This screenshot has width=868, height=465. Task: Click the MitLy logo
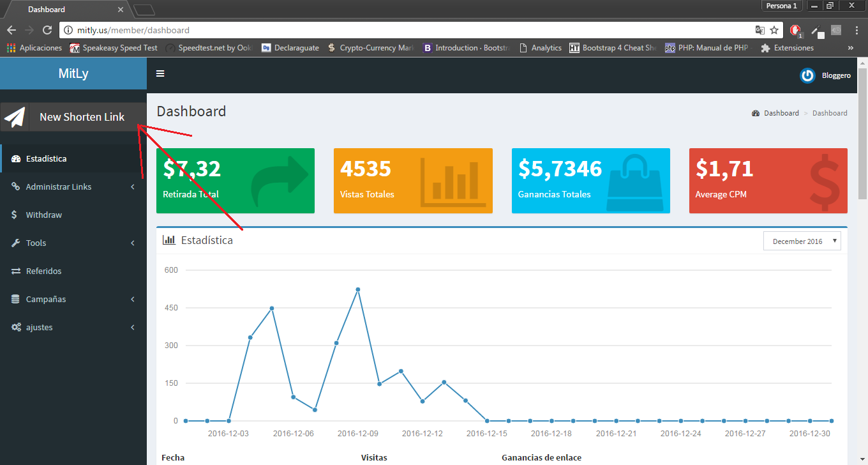pyautogui.click(x=73, y=73)
